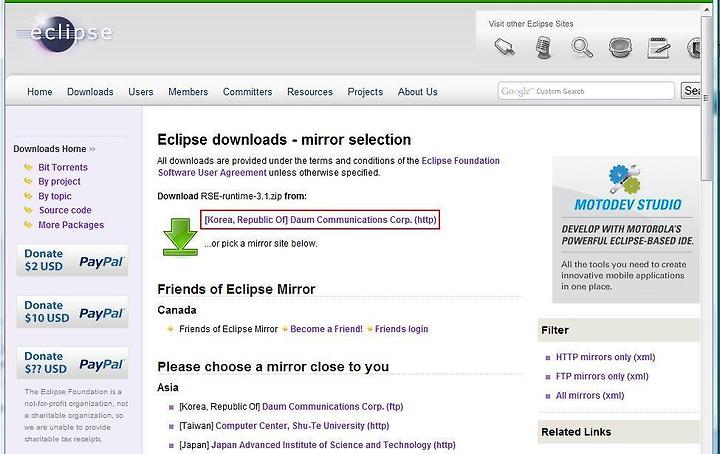Viewport: 720px width, 454px height.
Task: Click the page vertical scrollbar thumb
Action: click(706, 99)
